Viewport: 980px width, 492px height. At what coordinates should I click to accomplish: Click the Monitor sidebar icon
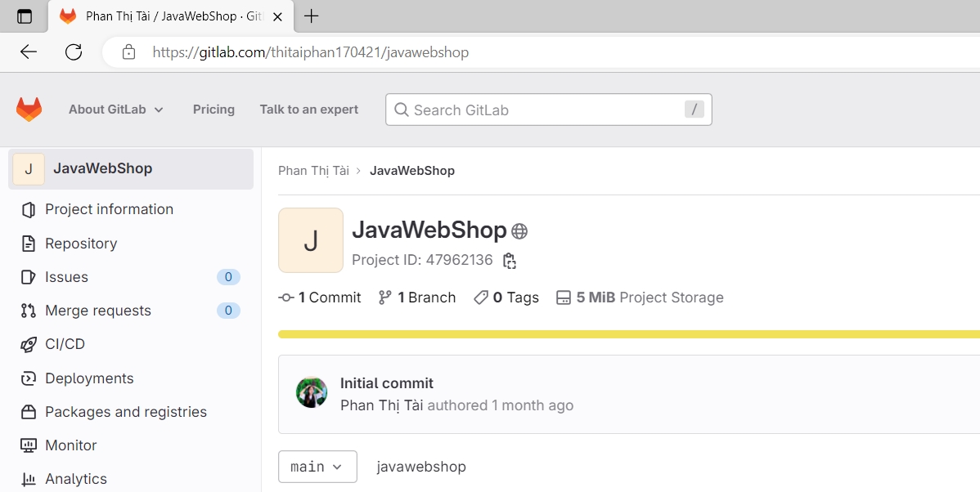point(28,445)
